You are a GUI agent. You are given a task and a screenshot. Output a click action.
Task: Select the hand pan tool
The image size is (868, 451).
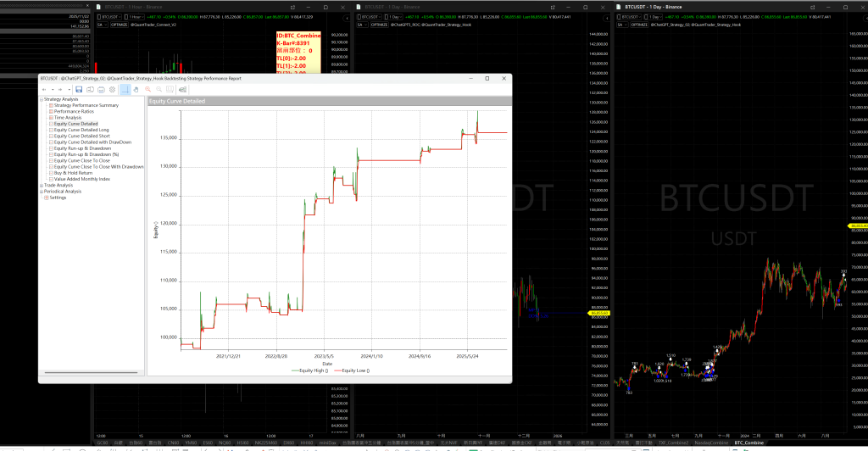click(136, 89)
